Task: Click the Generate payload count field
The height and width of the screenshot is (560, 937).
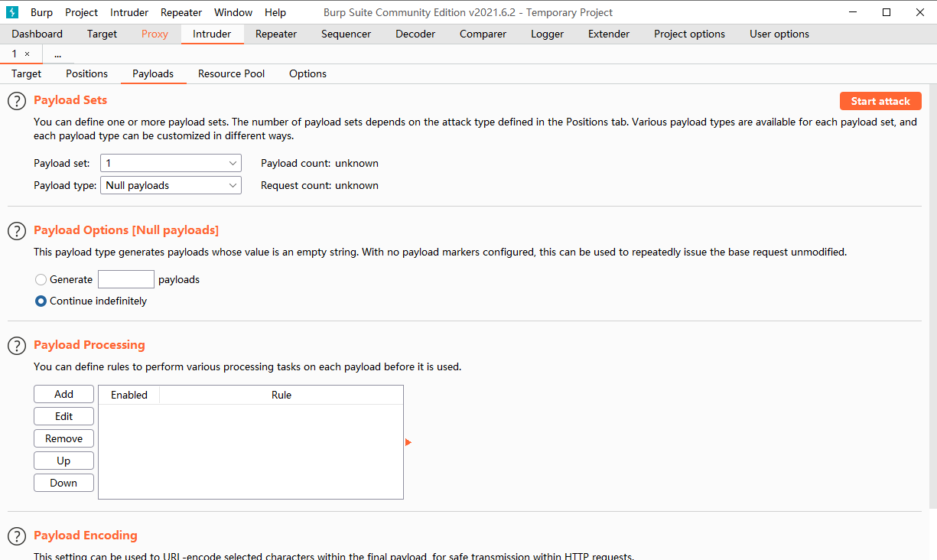Action: point(126,279)
